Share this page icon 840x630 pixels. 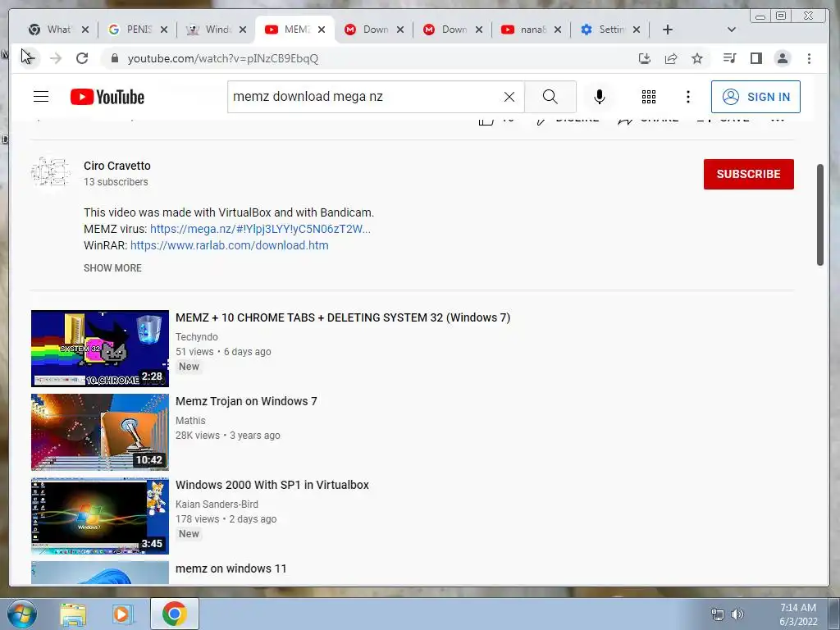pos(671,58)
